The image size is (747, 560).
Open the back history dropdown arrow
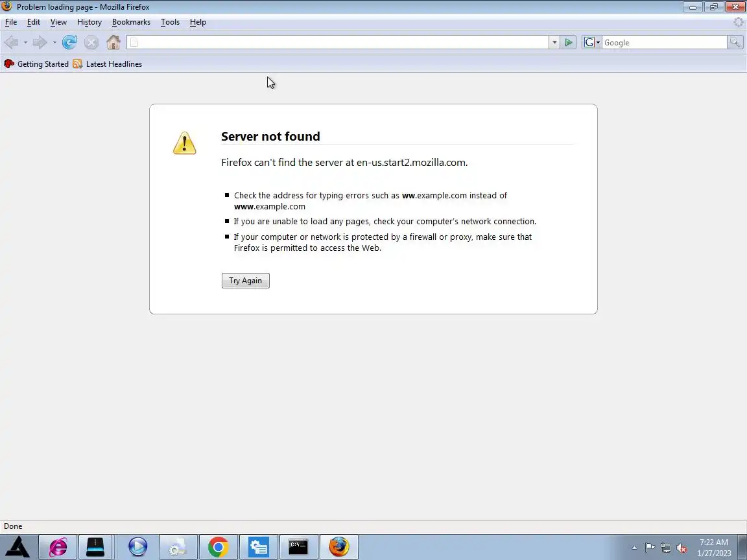[25, 43]
